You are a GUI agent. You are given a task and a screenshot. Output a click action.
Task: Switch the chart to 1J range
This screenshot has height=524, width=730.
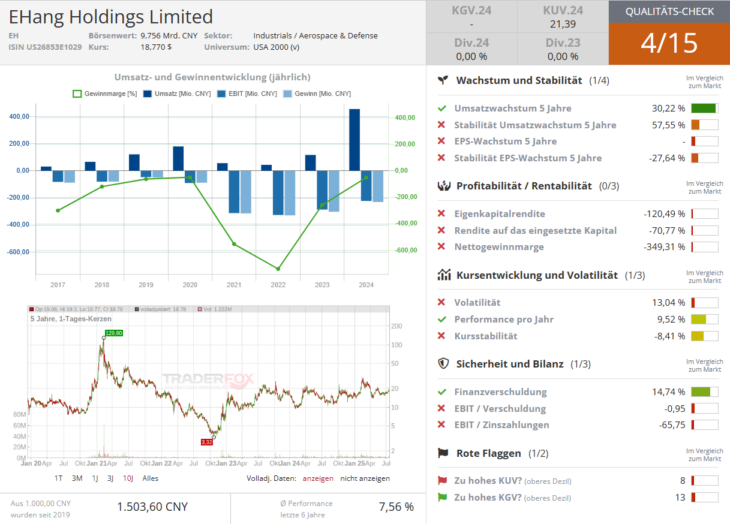point(95,478)
